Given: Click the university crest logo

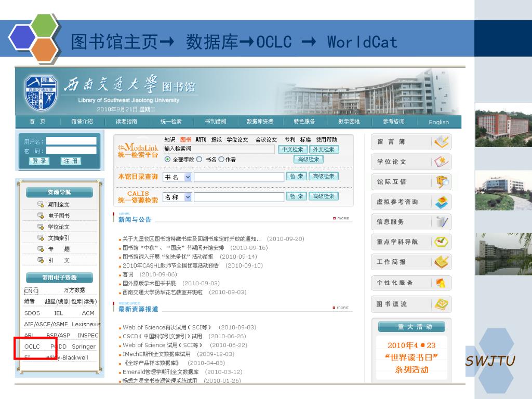Looking at the screenshot, I should pyautogui.click(x=41, y=94).
